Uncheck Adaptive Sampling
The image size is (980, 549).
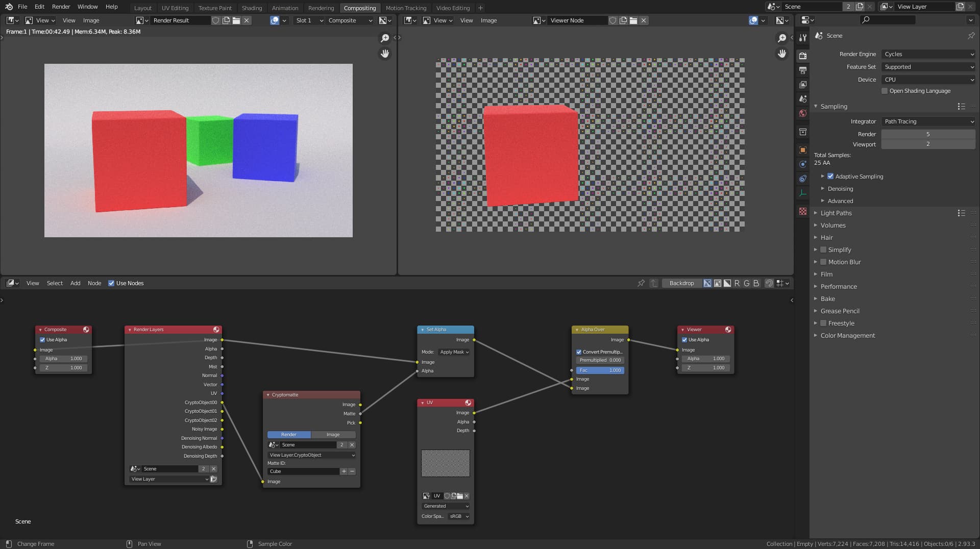click(830, 177)
